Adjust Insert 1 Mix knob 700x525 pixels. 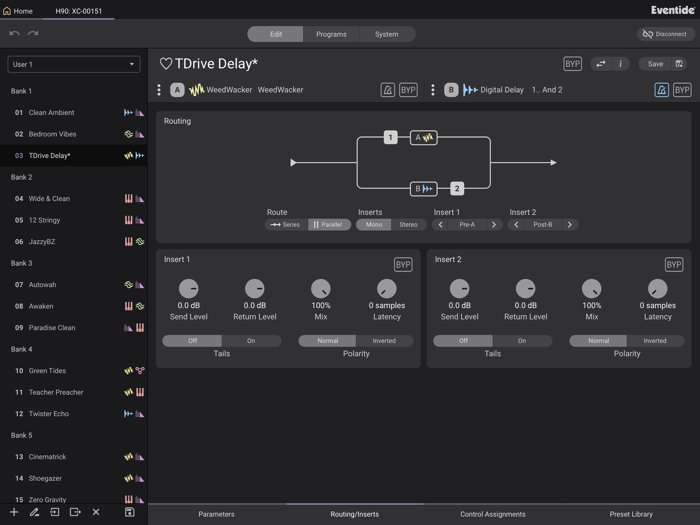pos(321,289)
